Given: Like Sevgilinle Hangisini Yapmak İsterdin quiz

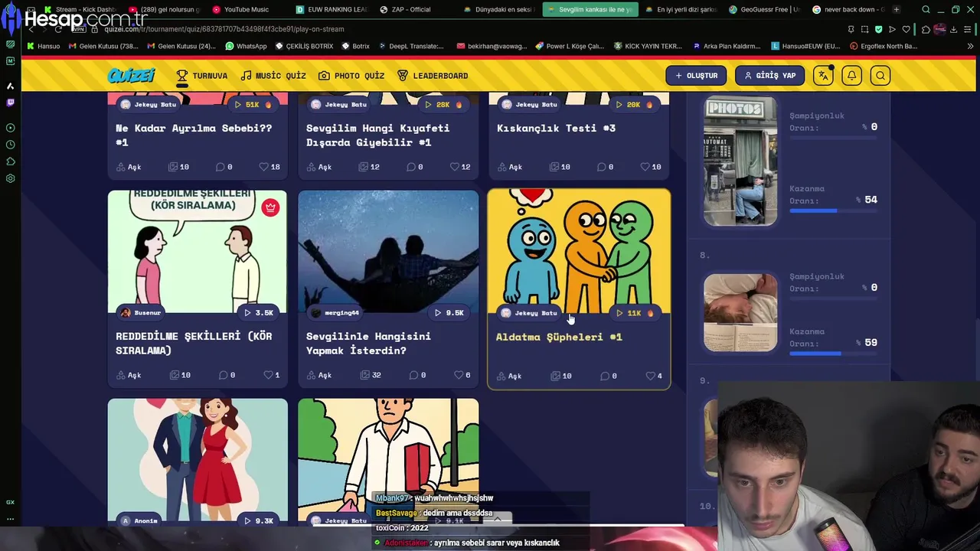Looking at the screenshot, I should click(x=458, y=375).
